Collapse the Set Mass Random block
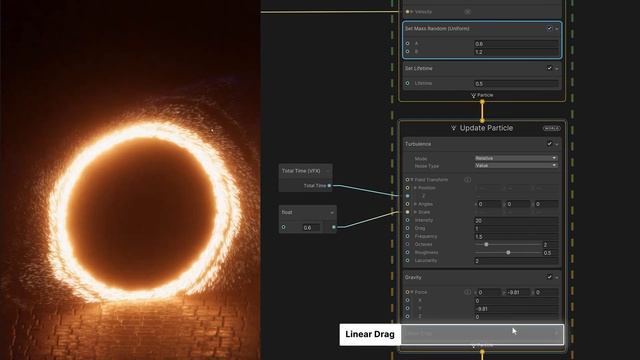 pyautogui.click(x=557, y=29)
